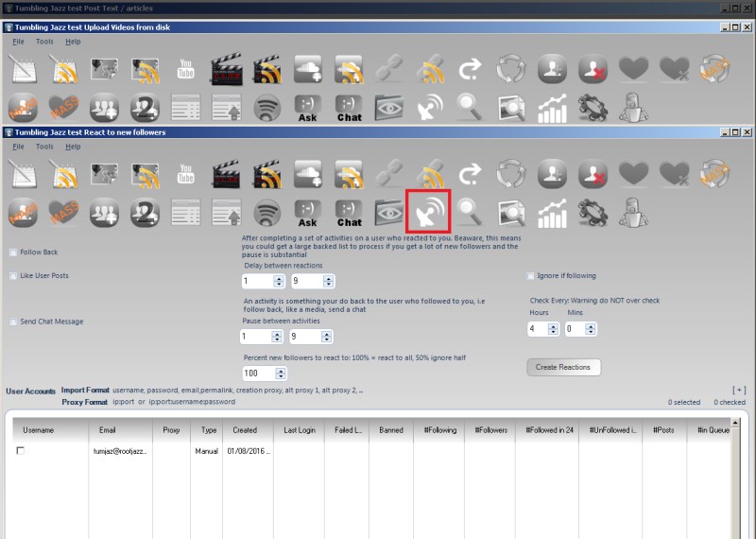Open Tools menu in Upload Videos window
756x539 pixels.
point(44,42)
